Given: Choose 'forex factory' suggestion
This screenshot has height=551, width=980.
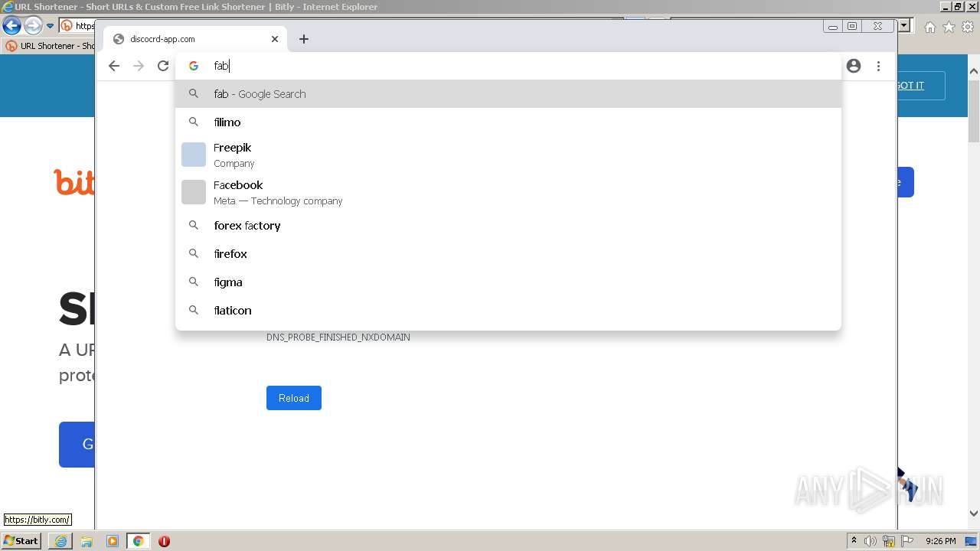Looking at the screenshot, I should coord(508,226).
